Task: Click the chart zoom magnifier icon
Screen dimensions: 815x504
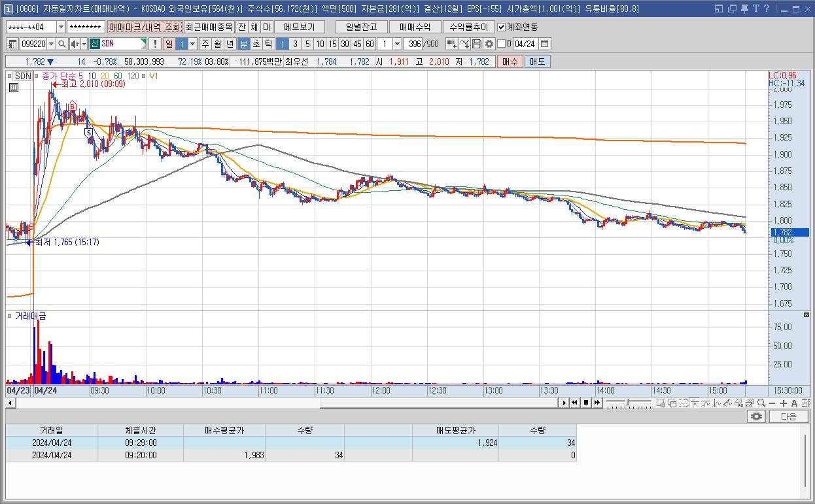Action: [x=761, y=403]
